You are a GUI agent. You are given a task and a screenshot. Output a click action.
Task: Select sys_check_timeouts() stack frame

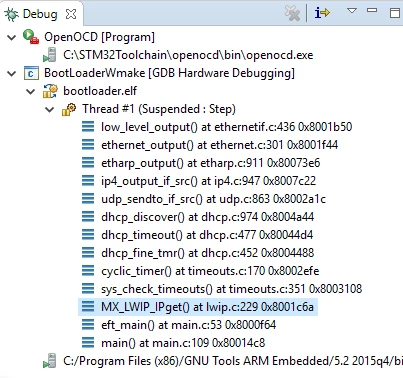[x=231, y=289]
